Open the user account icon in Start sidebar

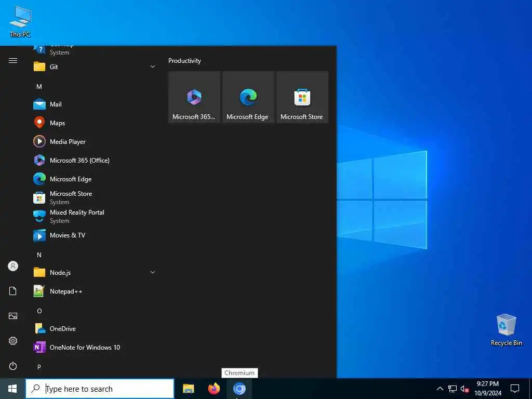tap(13, 266)
